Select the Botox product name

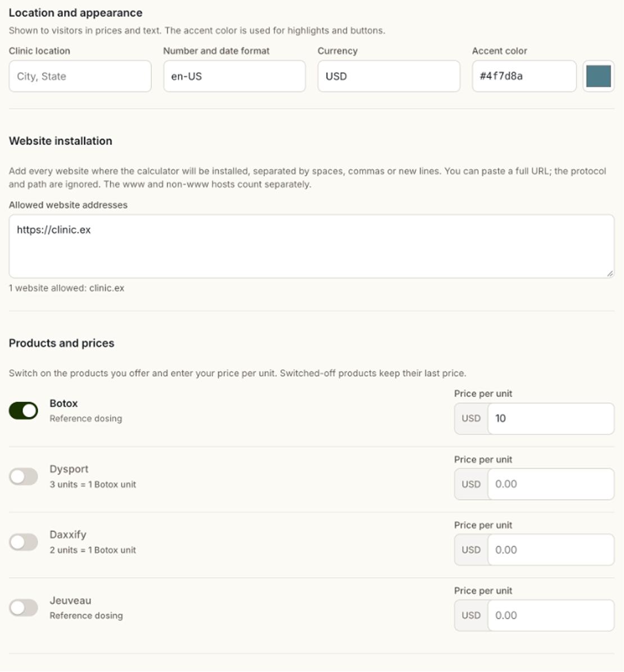tap(64, 403)
